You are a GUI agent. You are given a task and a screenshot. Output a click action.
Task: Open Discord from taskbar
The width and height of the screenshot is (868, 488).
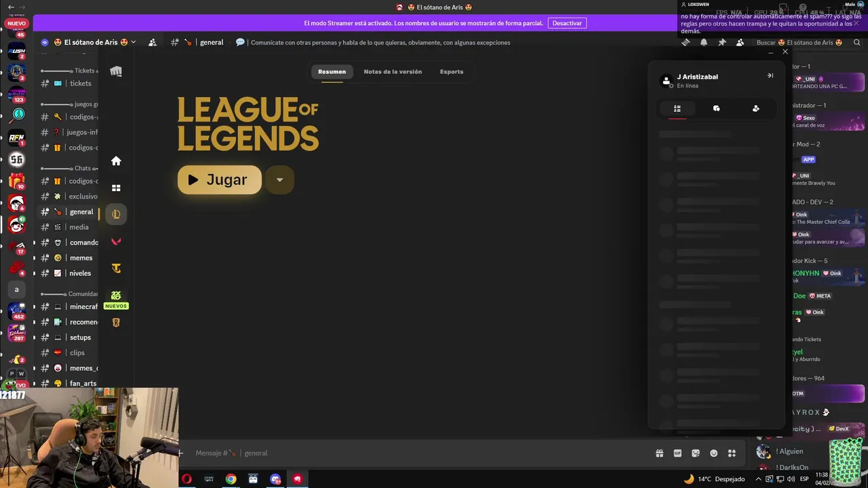pos(275,479)
